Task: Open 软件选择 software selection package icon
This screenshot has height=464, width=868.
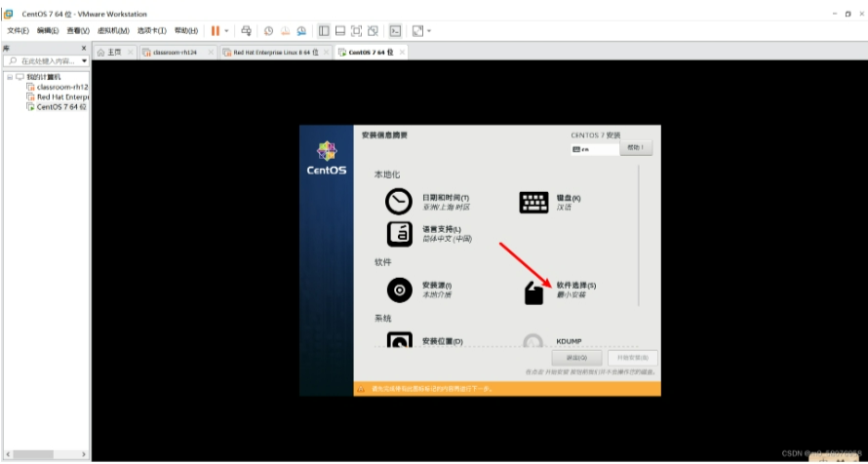Action: [533, 293]
